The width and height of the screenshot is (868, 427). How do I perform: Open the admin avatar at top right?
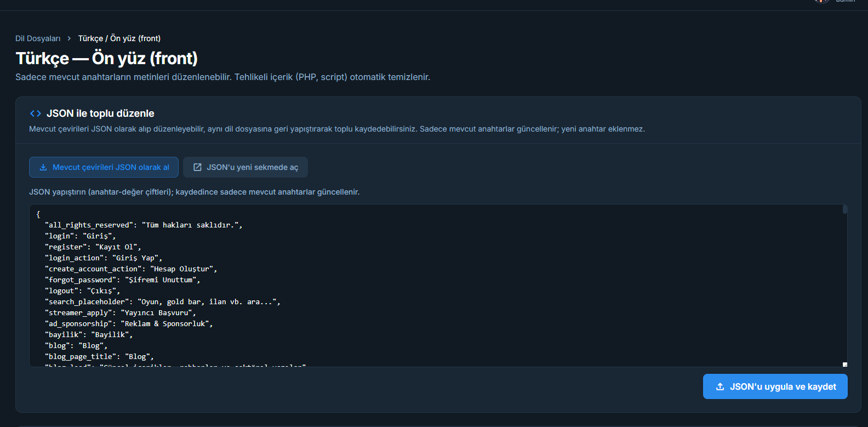click(821, 1)
